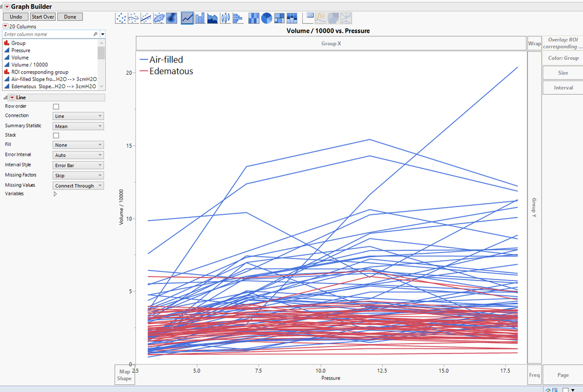Open the Summary Statistic dropdown
The width and height of the screenshot is (583, 392).
coord(78,125)
